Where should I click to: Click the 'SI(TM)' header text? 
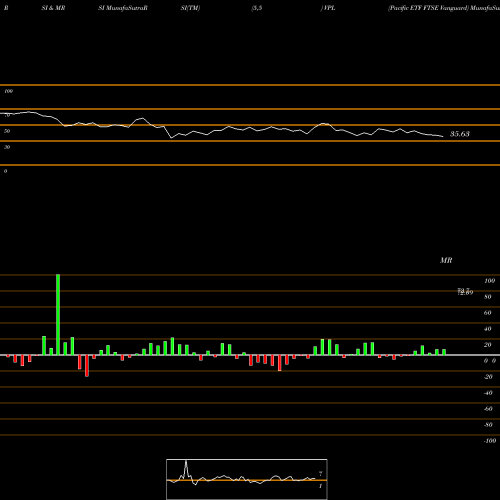[x=190, y=8]
